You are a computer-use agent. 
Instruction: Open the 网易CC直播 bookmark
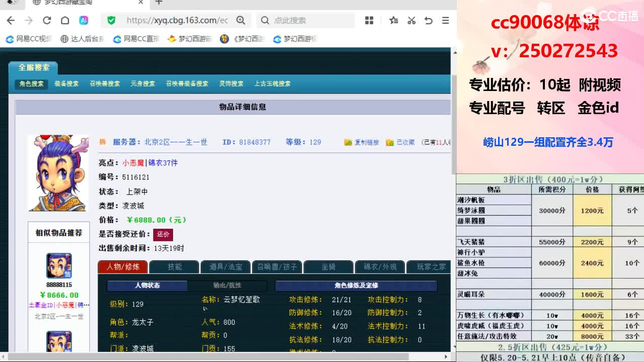[x=136, y=39]
